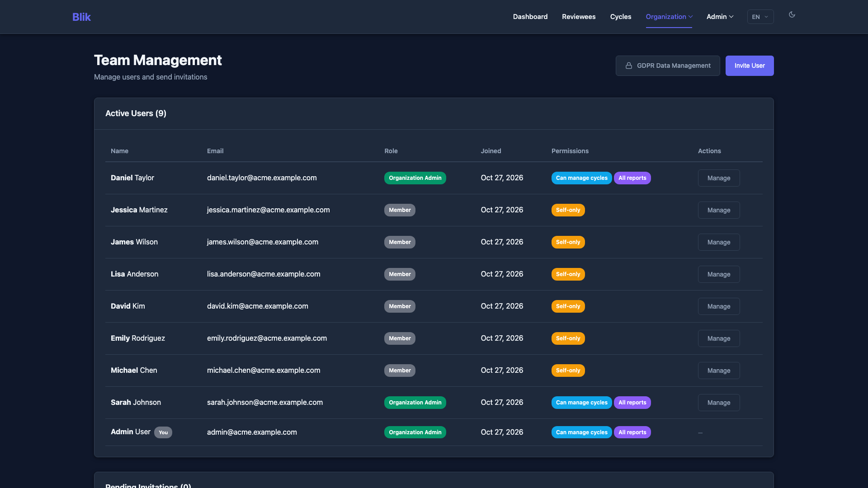Click the Blik logo
This screenshot has height=488, width=868.
tap(81, 17)
